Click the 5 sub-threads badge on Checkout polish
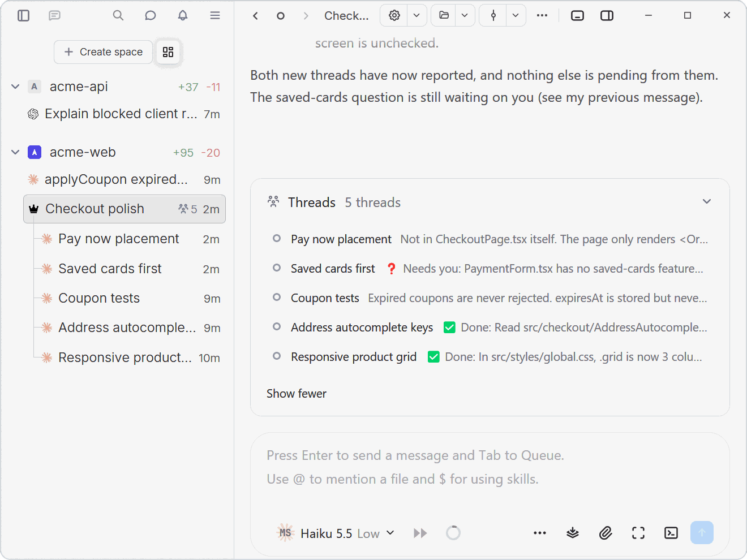The image size is (747, 560). [188, 209]
